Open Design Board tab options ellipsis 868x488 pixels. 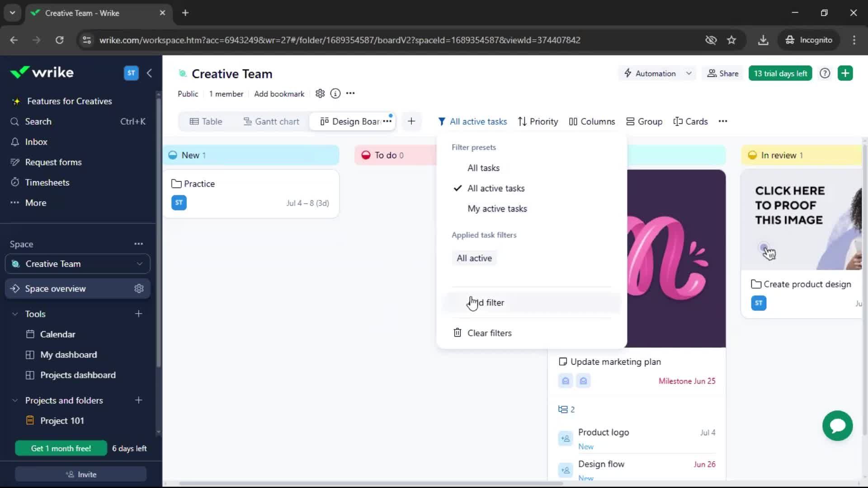coord(387,121)
